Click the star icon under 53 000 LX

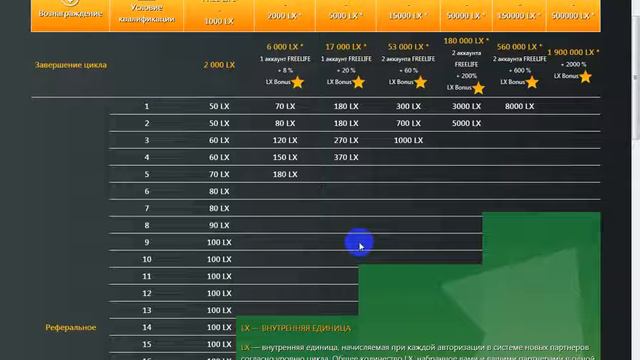click(420, 82)
